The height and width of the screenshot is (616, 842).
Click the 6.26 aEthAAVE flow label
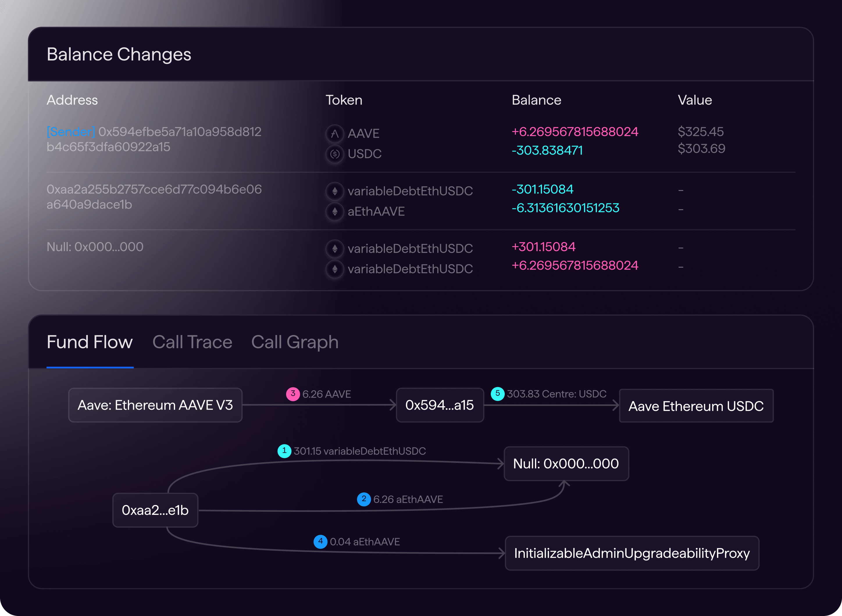(408, 499)
